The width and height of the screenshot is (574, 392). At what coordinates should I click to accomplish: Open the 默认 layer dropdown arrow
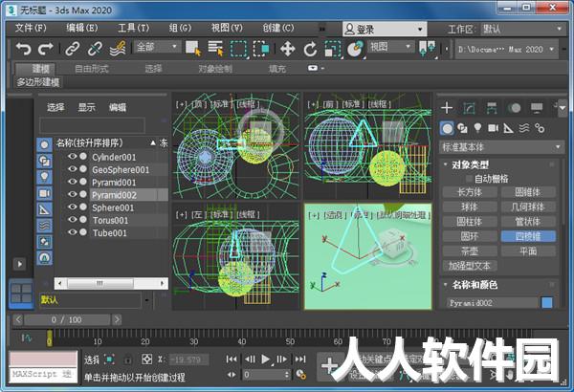point(146,300)
